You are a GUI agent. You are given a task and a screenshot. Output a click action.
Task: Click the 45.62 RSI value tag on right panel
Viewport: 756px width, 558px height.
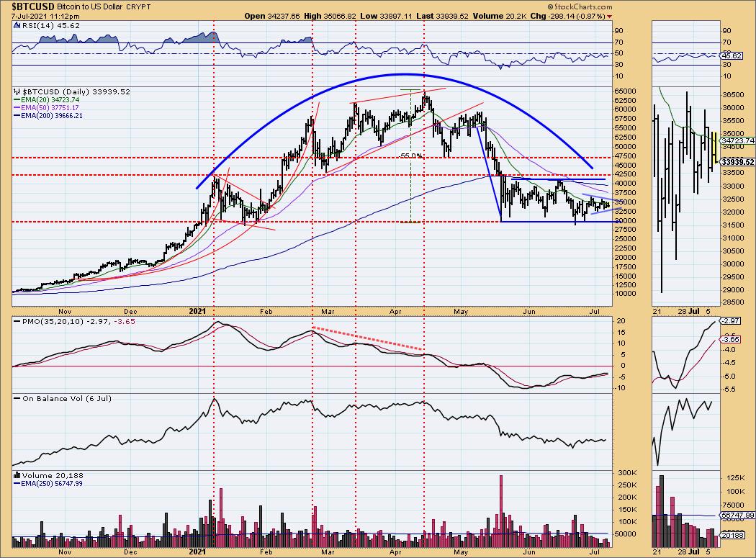coord(732,56)
